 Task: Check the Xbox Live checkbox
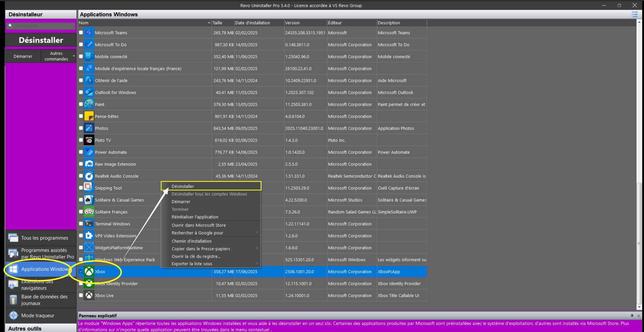[x=81, y=295]
